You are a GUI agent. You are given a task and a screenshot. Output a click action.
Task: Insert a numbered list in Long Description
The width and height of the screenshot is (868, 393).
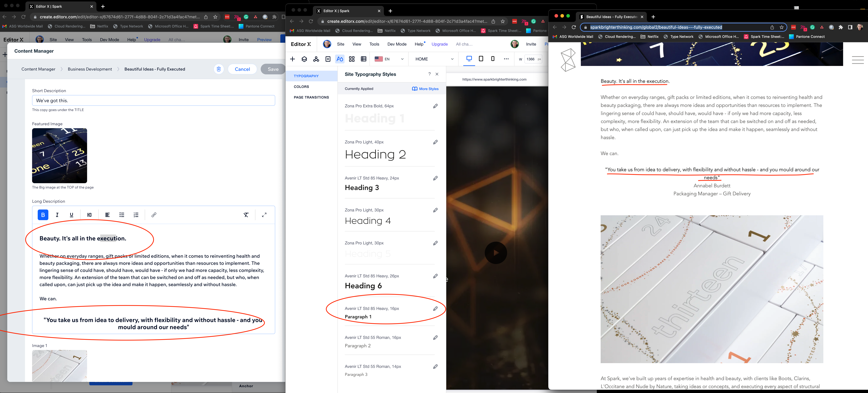(136, 215)
